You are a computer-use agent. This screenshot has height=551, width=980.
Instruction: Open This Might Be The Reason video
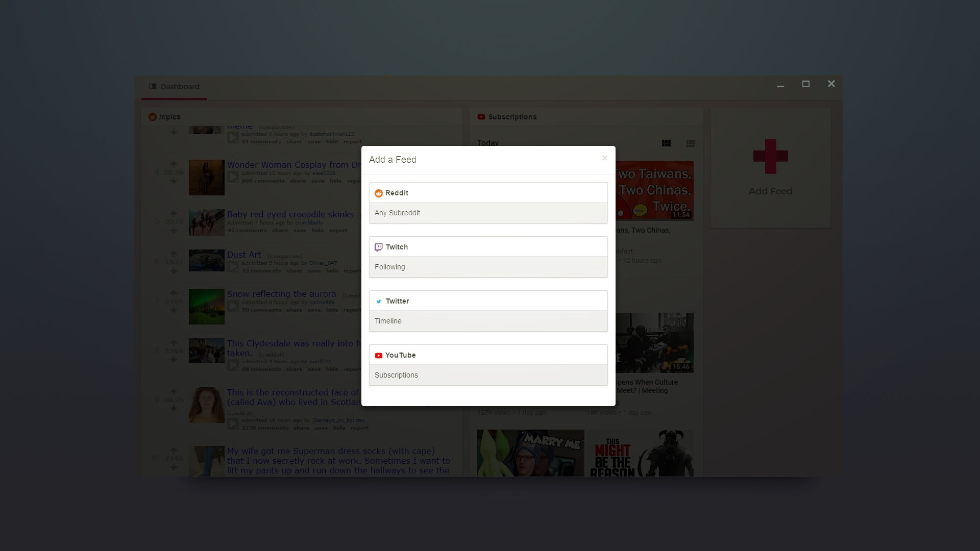(640, 453)
